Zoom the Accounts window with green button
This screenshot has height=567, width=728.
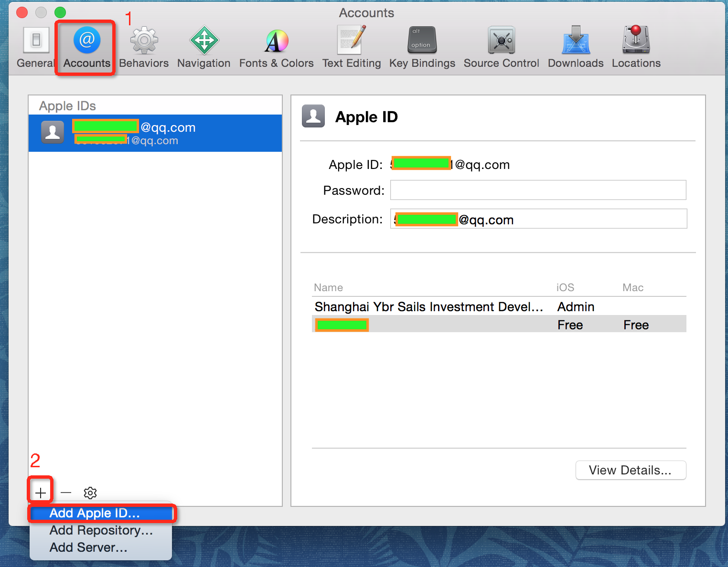[x=60, y=12]
